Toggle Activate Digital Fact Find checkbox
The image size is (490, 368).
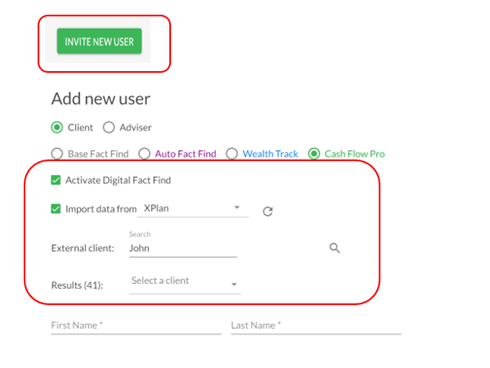56,180
